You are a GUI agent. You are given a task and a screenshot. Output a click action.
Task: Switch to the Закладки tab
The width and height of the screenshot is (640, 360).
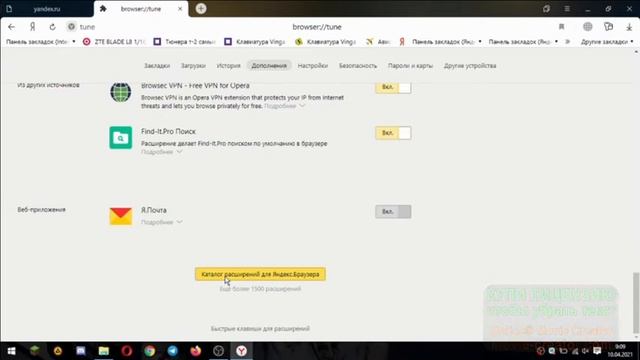(157, 66)
